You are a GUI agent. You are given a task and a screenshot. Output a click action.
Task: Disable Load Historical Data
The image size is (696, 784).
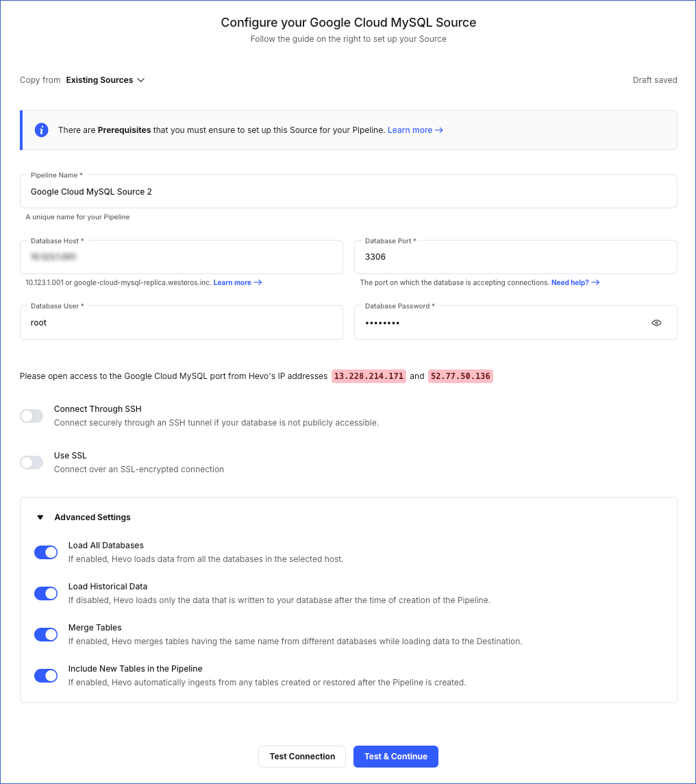(x=45, y=593)
